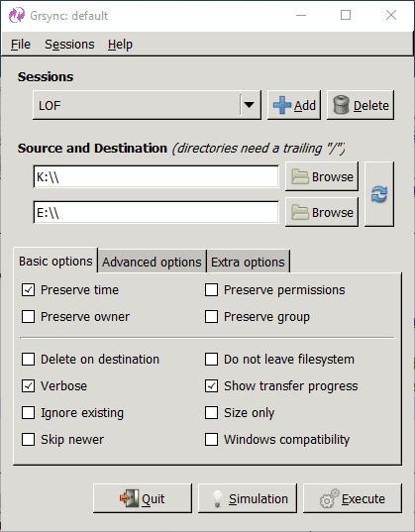This screenshot has width=415, height=532.
Task: Switch to the Extra options tab
Action: coord(248,262)
